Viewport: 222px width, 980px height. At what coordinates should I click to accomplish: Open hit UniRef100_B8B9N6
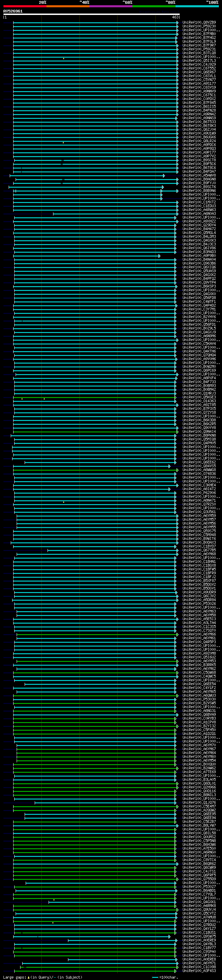199,191
